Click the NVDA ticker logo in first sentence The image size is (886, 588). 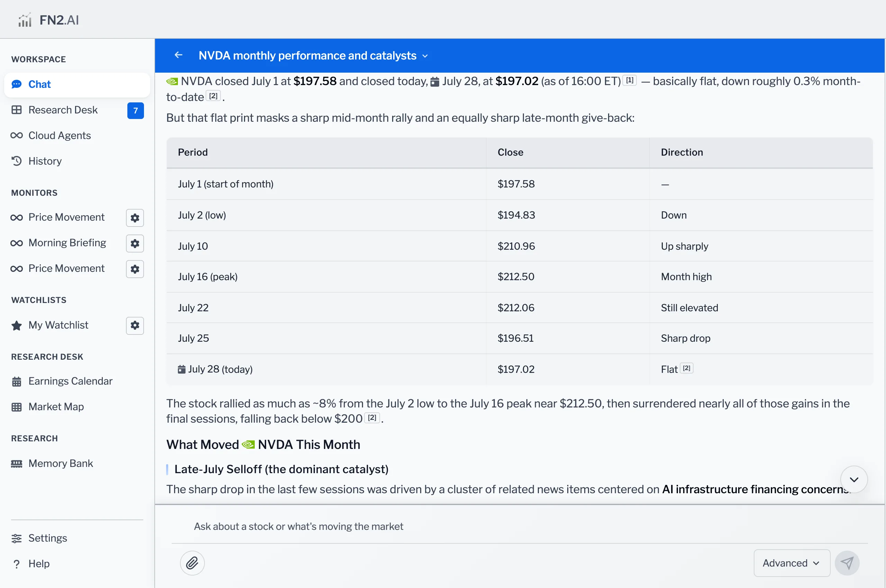pos(172,81)
